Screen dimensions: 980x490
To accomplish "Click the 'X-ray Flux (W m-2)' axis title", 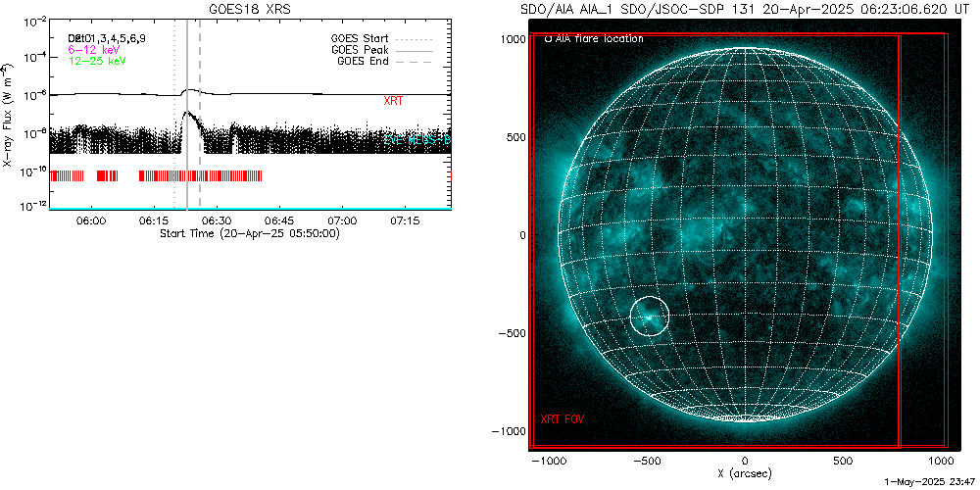I will [7, 115].
